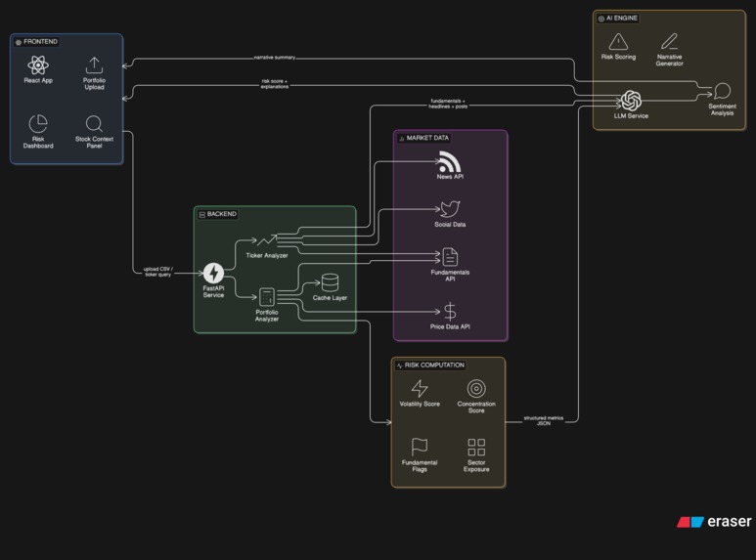Click the FRONTEND group header label

pos(36,42)
